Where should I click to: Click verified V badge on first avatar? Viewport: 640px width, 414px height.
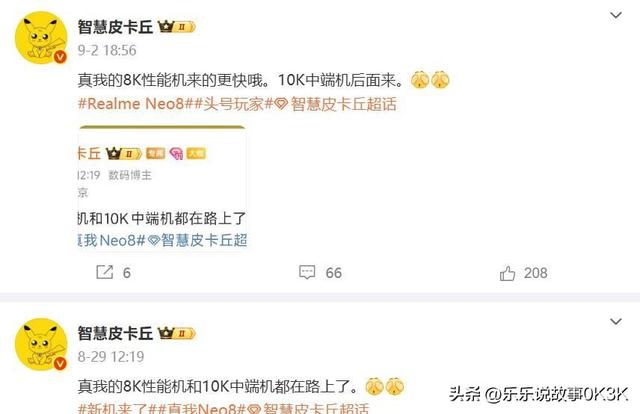coord(60,57)
